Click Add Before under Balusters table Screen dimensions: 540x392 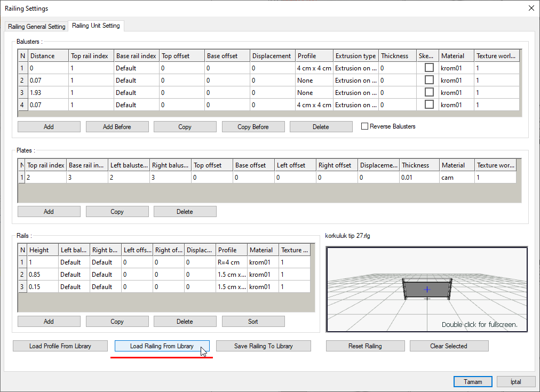point(117,127)
